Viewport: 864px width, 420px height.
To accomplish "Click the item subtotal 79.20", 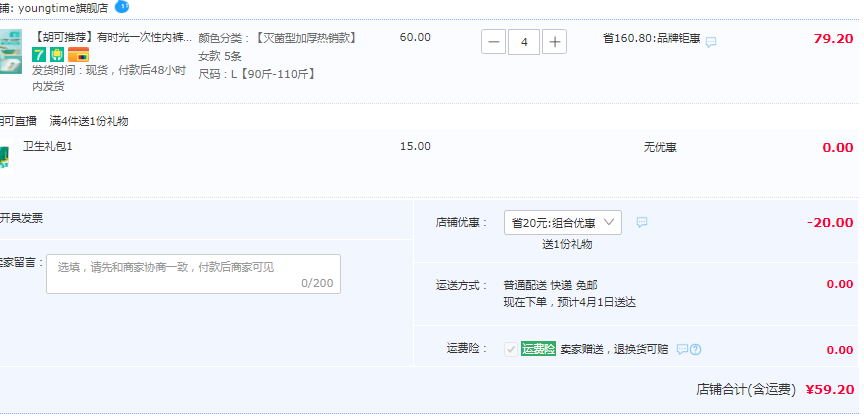I will point(834,39).
